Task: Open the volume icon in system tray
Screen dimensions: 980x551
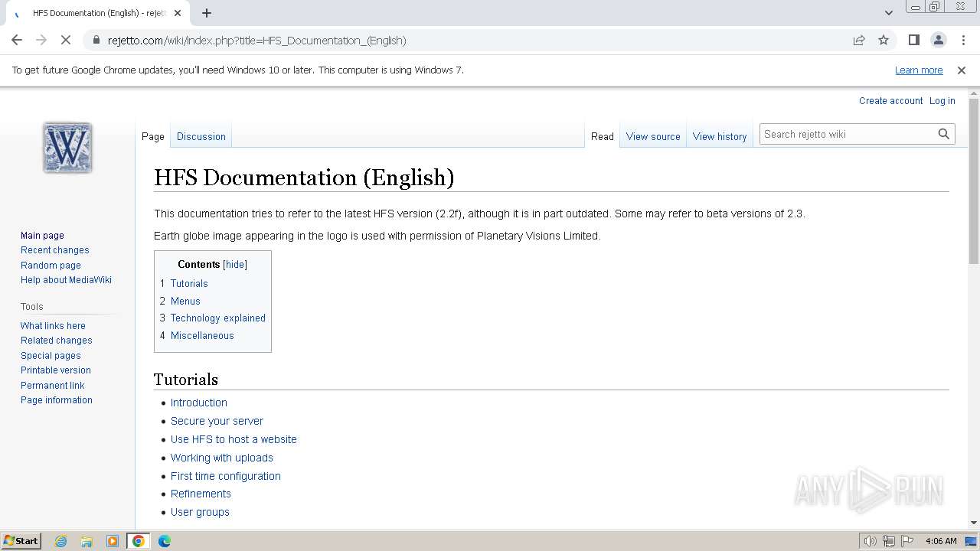Action: tap(871, 541)
